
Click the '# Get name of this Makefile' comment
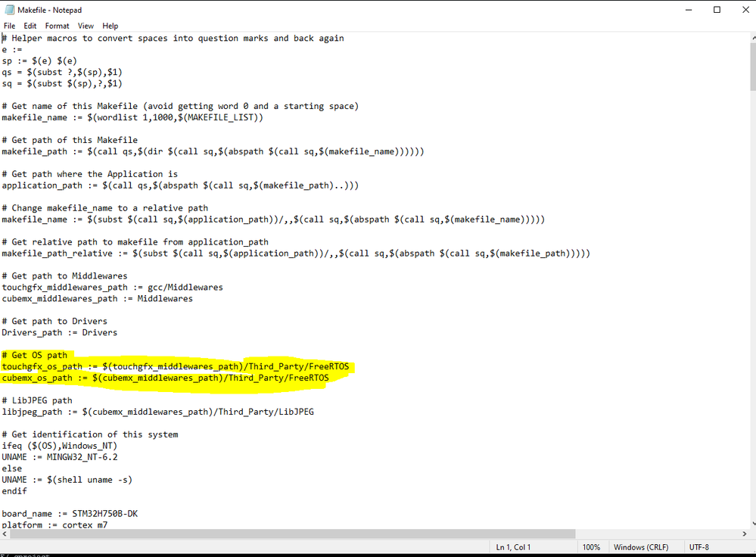tap(180, 106)
